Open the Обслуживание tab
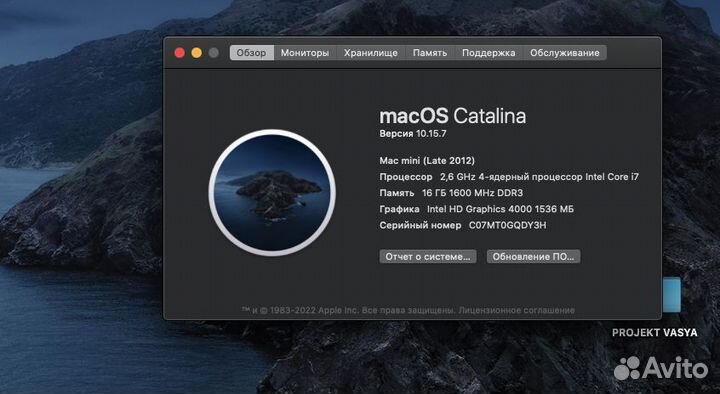Screen dimensions: 720x394 point(565,53)
